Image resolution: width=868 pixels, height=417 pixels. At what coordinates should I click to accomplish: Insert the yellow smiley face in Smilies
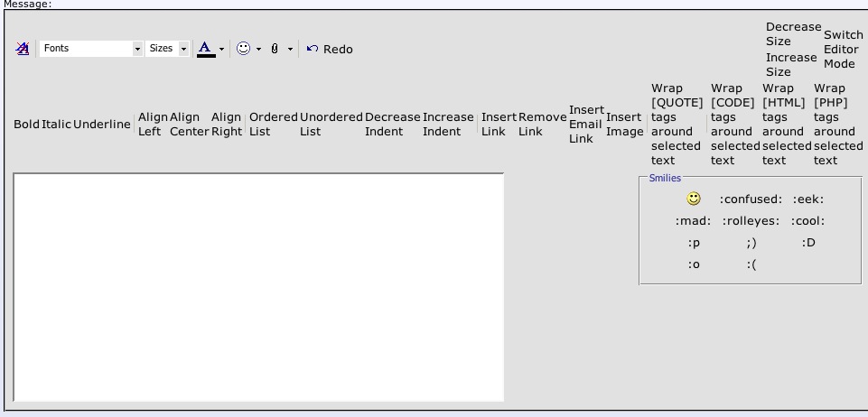click(693, 199)
